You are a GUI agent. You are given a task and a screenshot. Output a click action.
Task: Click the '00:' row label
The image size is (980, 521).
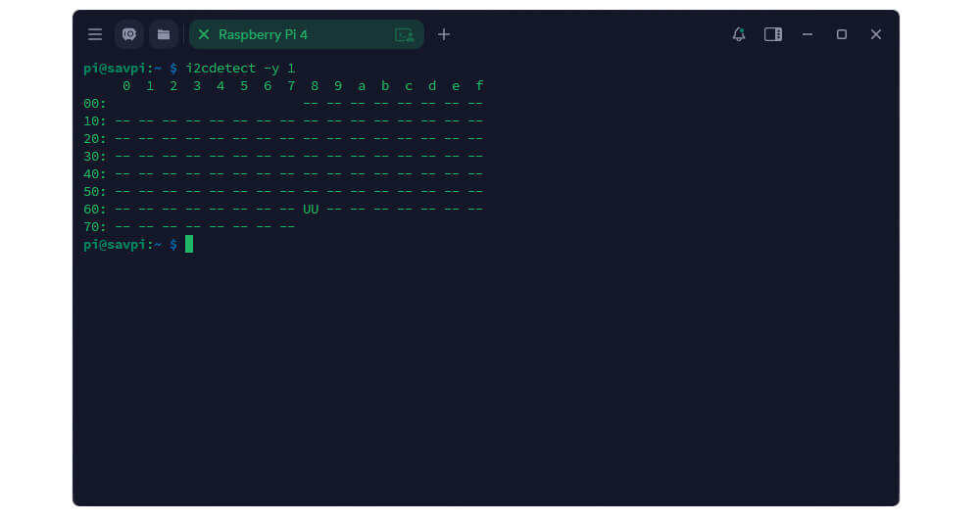click(x=95, y=104)
